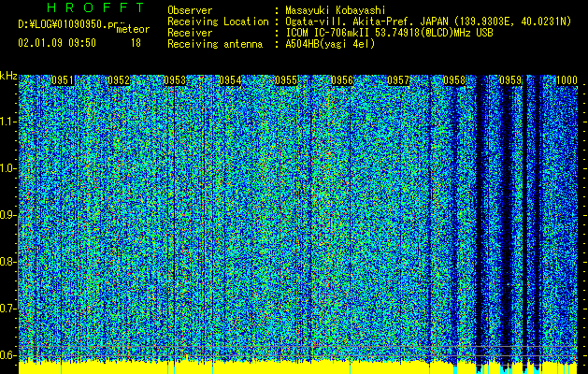This screenshot has width=588, height=374.
Task: Select observer name Masayuki Kobayashi
Action: (336, 10)
